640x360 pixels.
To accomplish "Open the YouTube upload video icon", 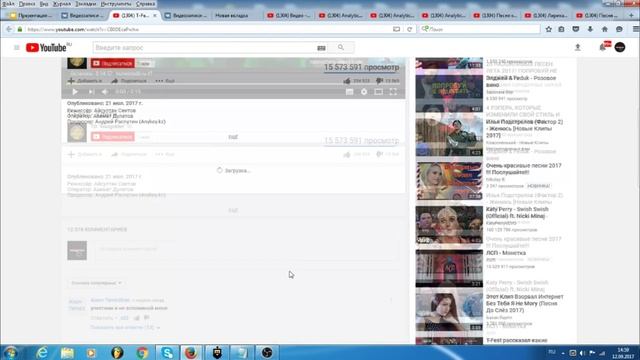I will [x=578, y=47].
